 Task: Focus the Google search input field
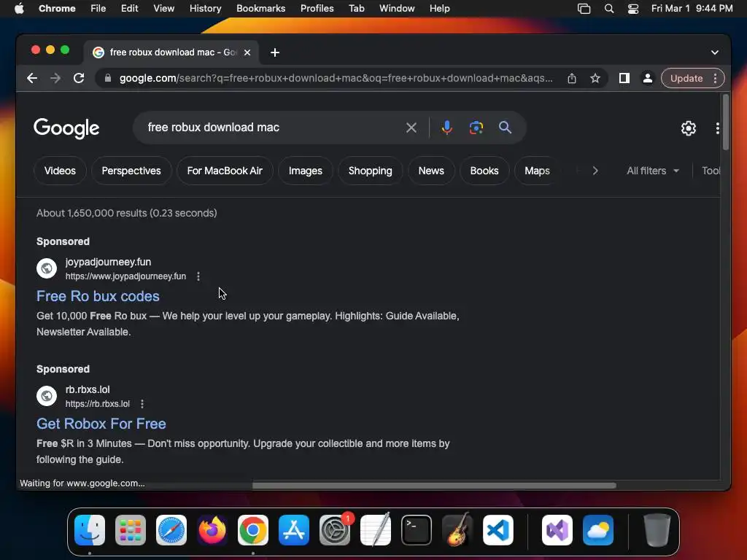coord(271,128)
